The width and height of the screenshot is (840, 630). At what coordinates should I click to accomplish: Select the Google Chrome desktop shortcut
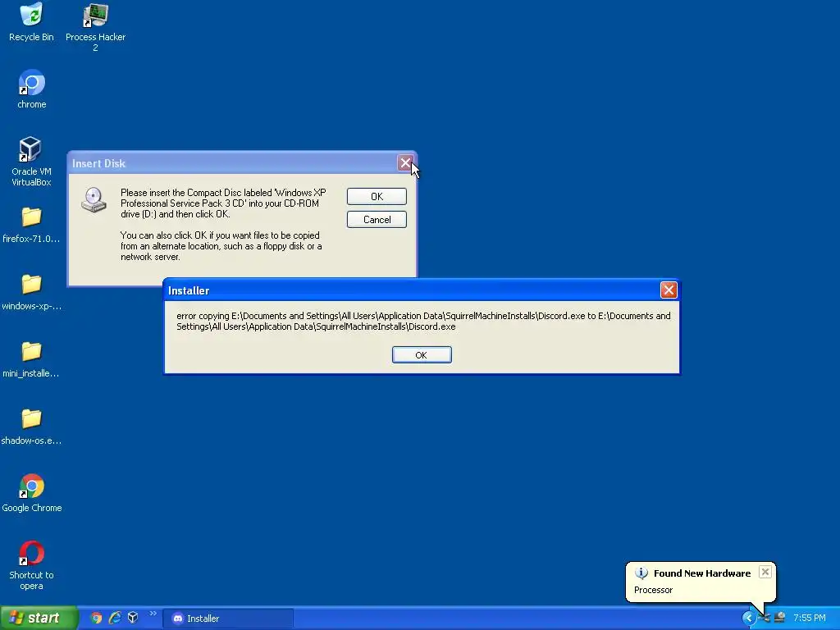tap(31, 493)
